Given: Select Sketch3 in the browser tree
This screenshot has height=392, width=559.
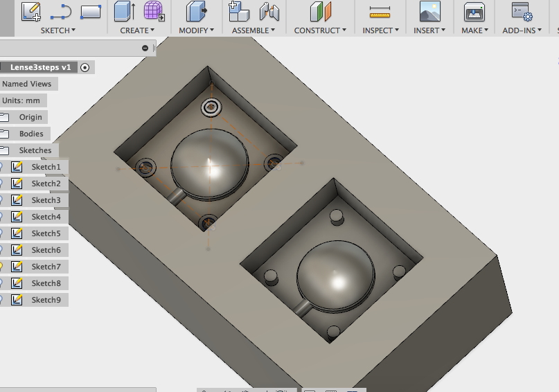Looking at the screenshot, I should [46, 200].
